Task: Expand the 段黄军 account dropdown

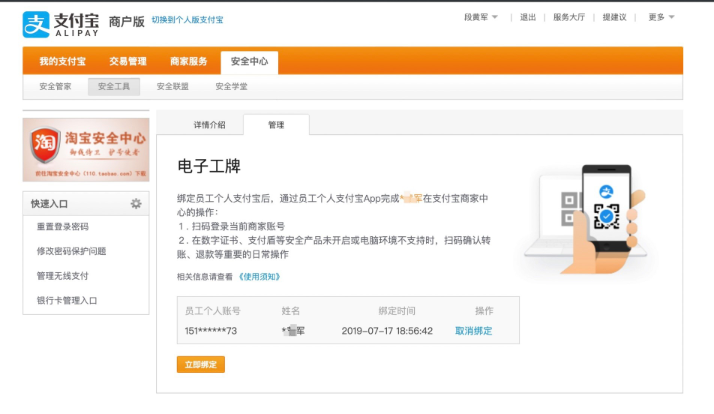Action: point(481,17)
